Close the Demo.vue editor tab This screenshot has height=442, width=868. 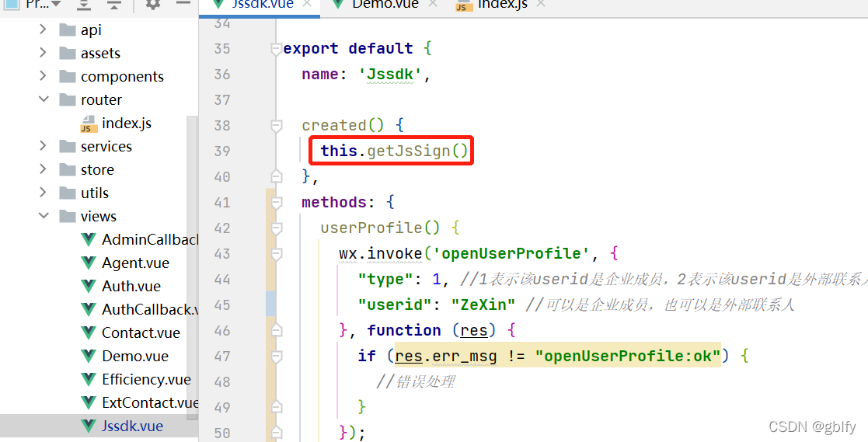click(x=432, y=4)
